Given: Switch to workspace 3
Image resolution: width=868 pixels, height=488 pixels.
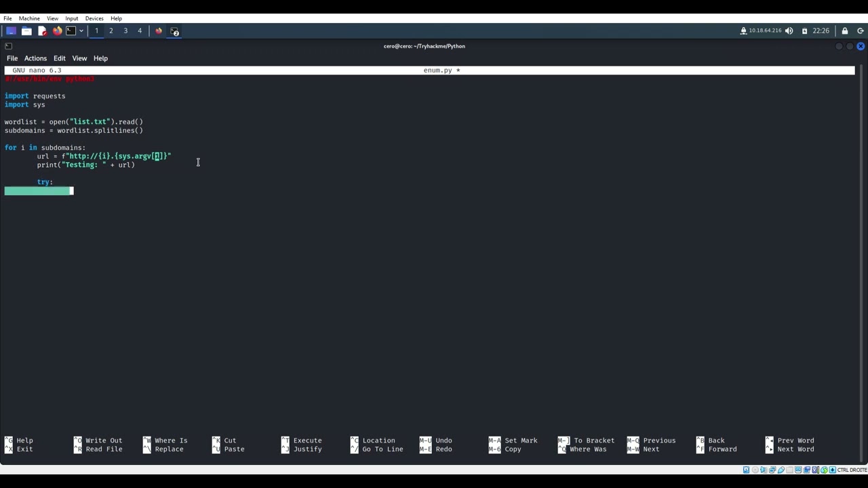Looking at the screenshot, I should tap(125, 31).
